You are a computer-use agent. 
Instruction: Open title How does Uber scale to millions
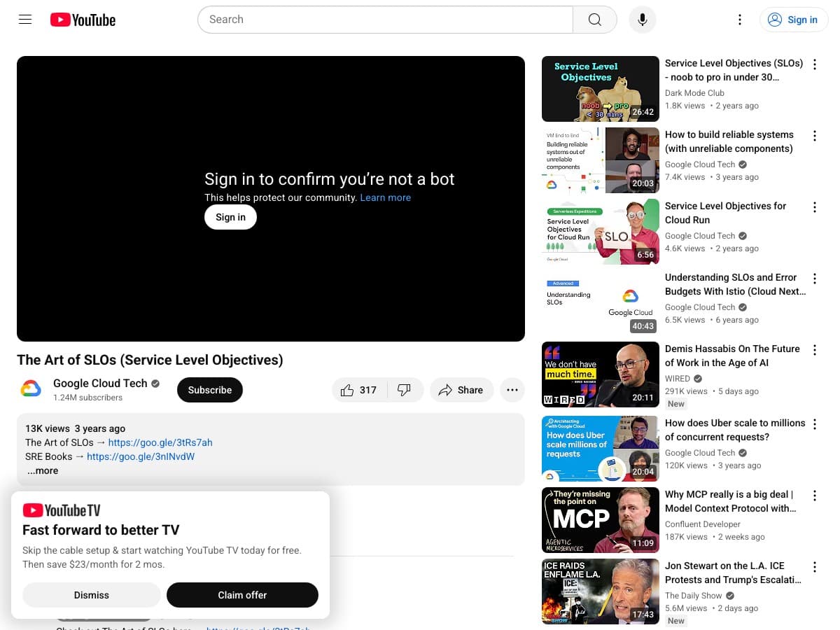click(735, 430)
